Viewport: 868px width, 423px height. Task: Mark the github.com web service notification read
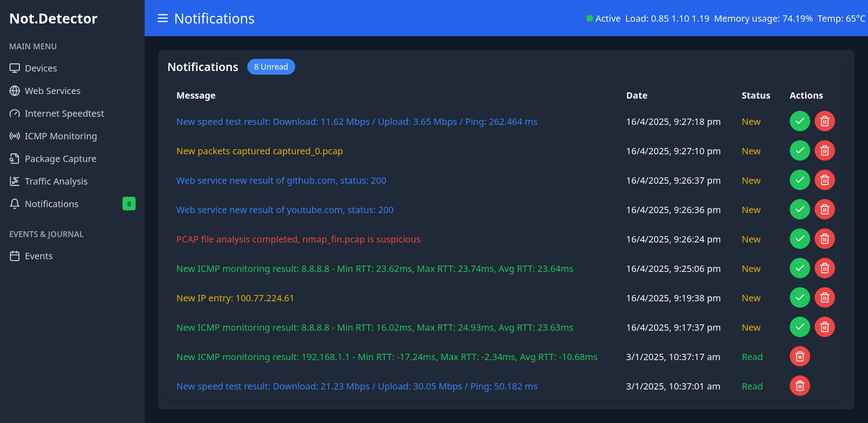coord(800,180)
